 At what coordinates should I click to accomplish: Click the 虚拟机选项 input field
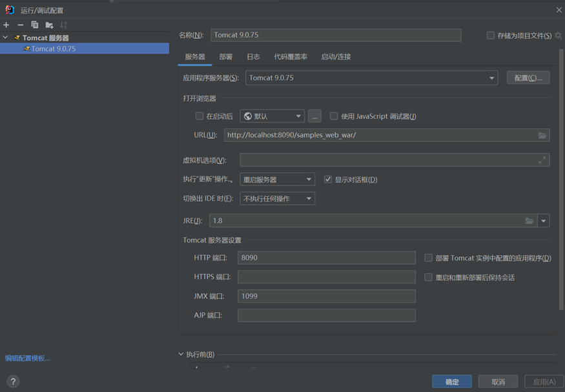pyautogui.click(x=395, y=160)
